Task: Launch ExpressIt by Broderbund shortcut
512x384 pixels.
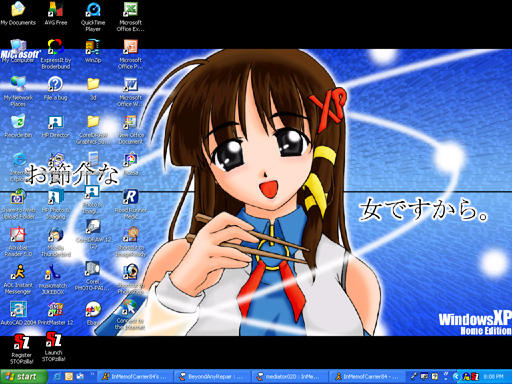Action: click(55, 47)
